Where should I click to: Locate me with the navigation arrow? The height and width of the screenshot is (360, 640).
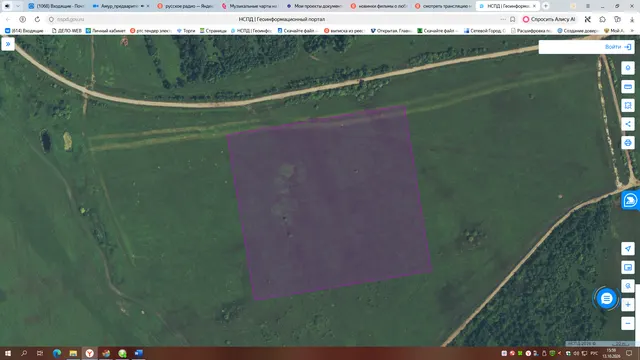628,248
